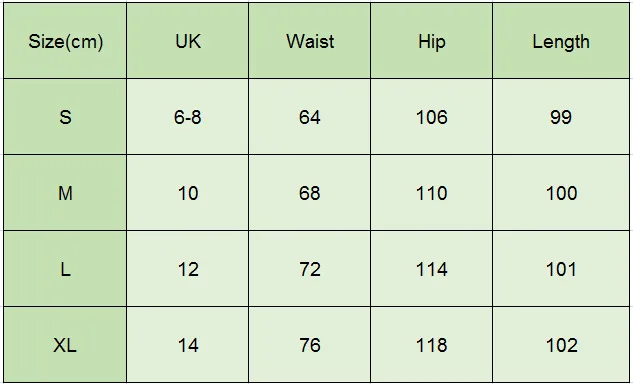Select the Size(cm) header cell

click(65, 41)
